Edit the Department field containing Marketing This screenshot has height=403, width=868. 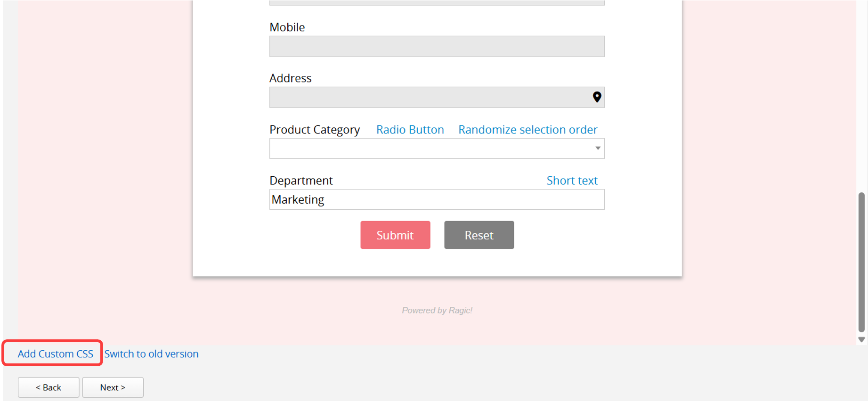437,199
